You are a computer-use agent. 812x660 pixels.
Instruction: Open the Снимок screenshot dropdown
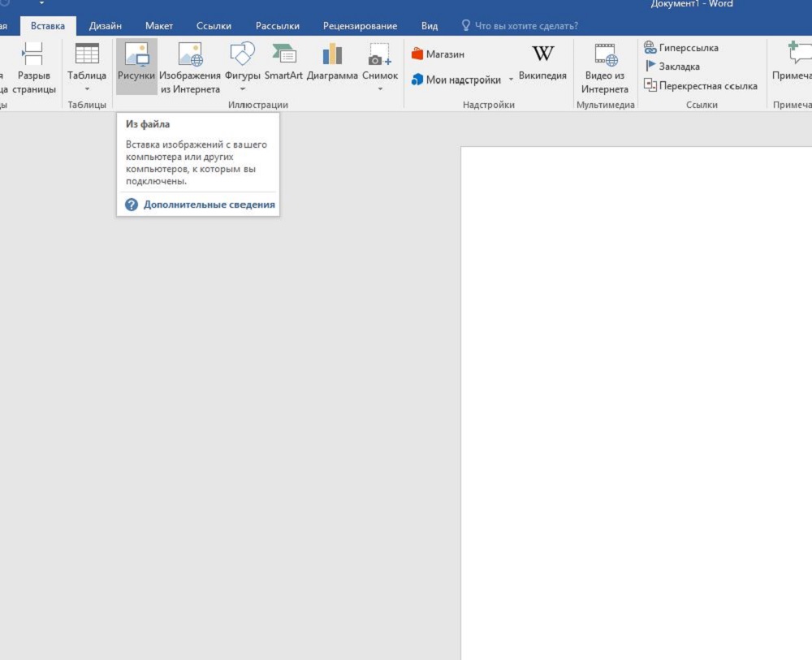(380, 88)
